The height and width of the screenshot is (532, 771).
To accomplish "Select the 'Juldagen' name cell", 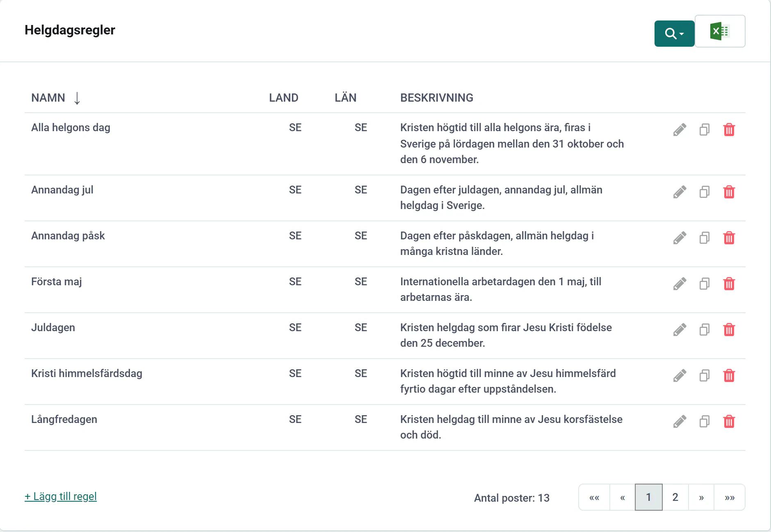I will pyautogui.click(x=53, y=328).
